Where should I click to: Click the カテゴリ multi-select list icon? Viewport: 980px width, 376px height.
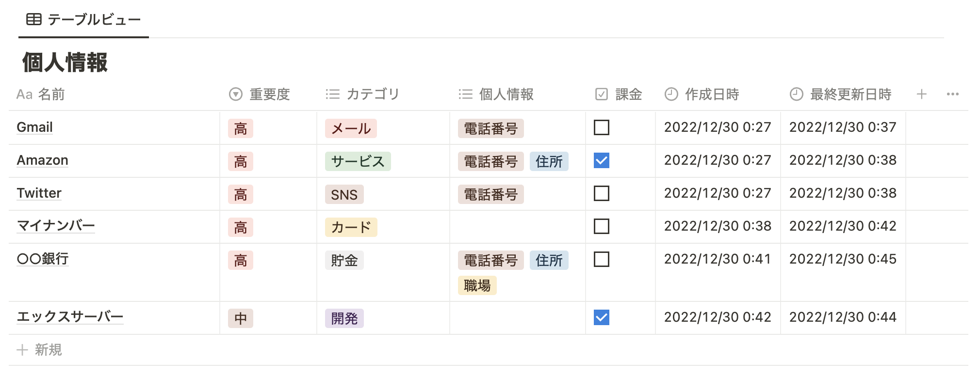332,94
